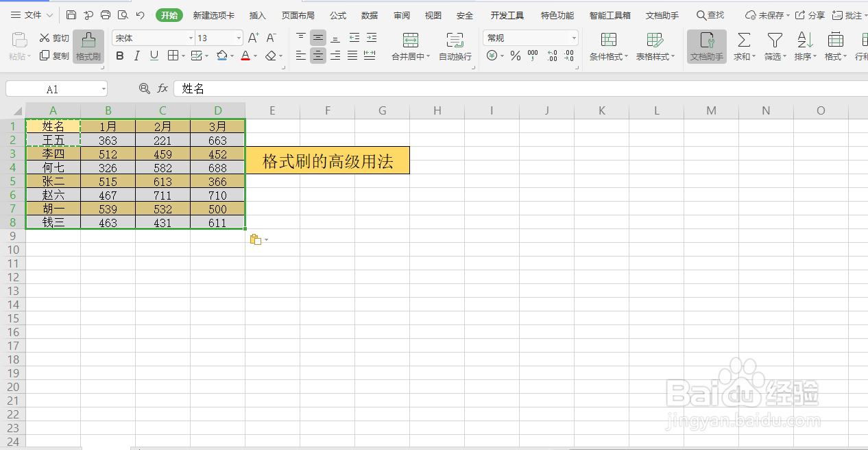Toggle Bold formatting
Image resolution: width=868 pixels, height=450 pixels.
pyautogui.click(x=120, y=56)
